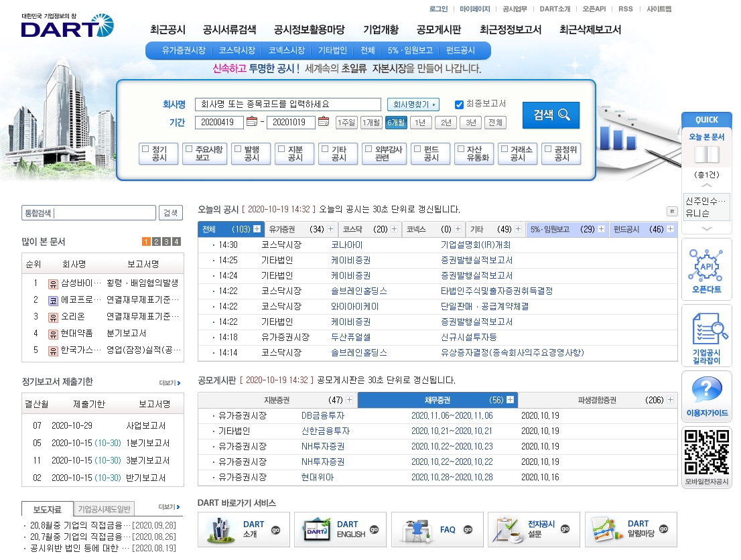The image size is (741, 560).
Task: Select 코스닥시장 in blue submenu bar
Action: click(237, 50)
